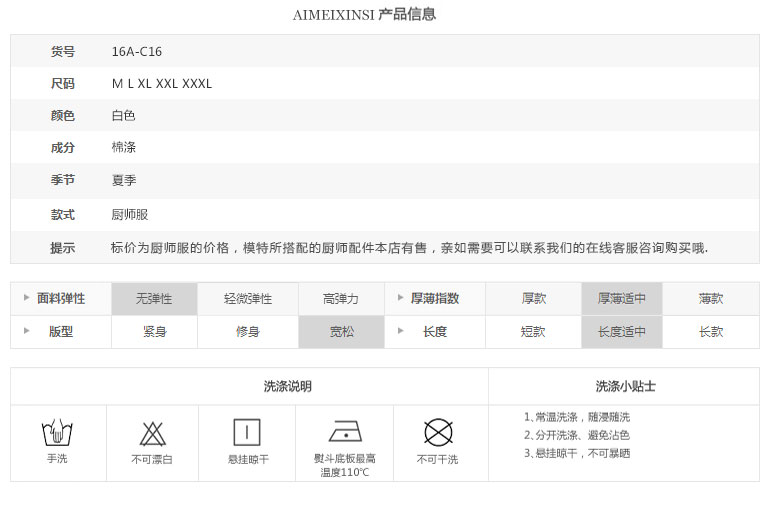Click the product number 16A-C16
The height and width of the screenshot is (505, 780).
pos(137,51)
